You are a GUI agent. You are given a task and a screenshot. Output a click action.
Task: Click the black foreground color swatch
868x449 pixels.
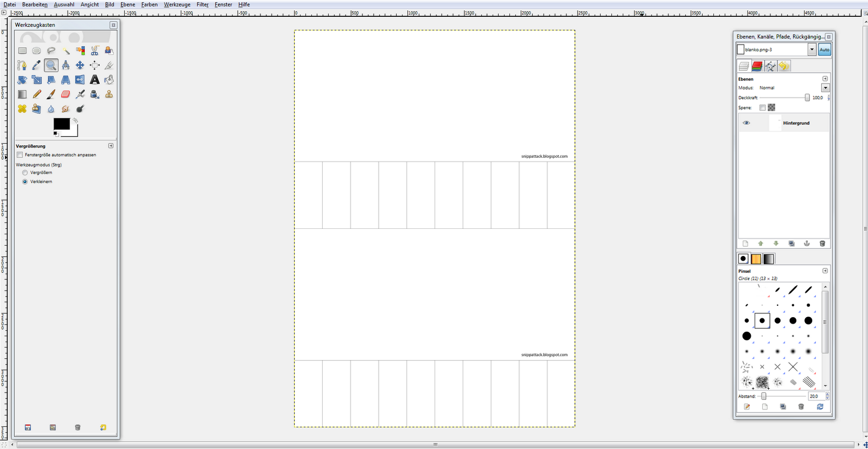tap(61, 124)
